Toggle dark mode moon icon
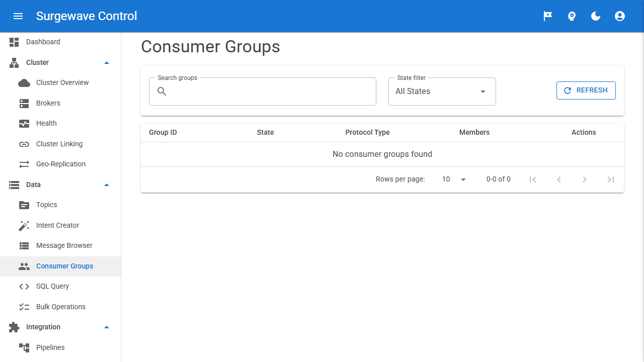The height and width of the screenshot is (362, 644). pyautogui.click(x=596, y=16)
